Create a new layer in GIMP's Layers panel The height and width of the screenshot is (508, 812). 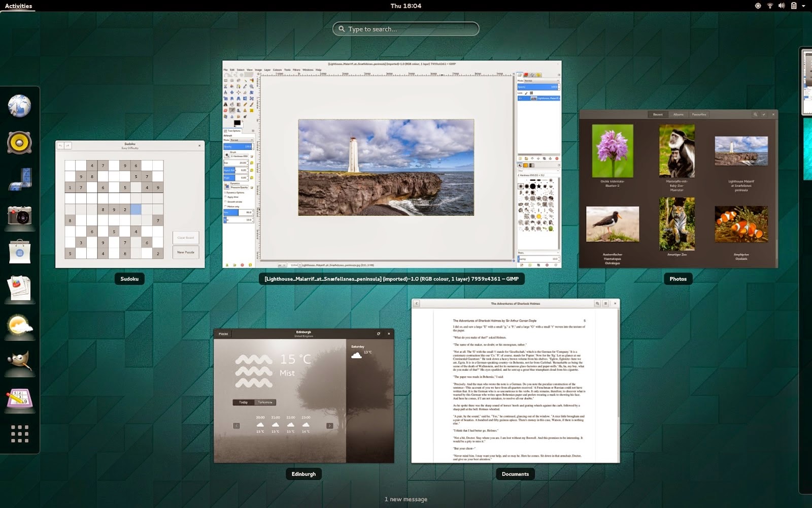520,158
